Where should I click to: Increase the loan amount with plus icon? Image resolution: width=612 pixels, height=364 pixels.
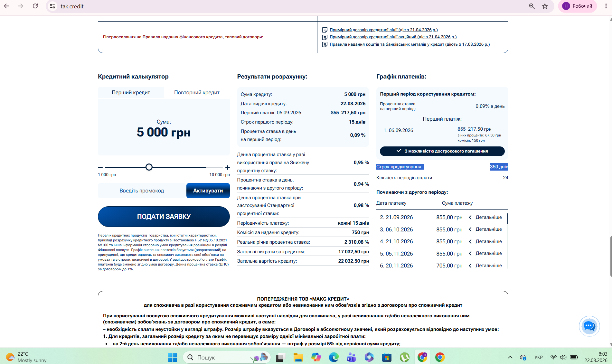tap(228, 167)
